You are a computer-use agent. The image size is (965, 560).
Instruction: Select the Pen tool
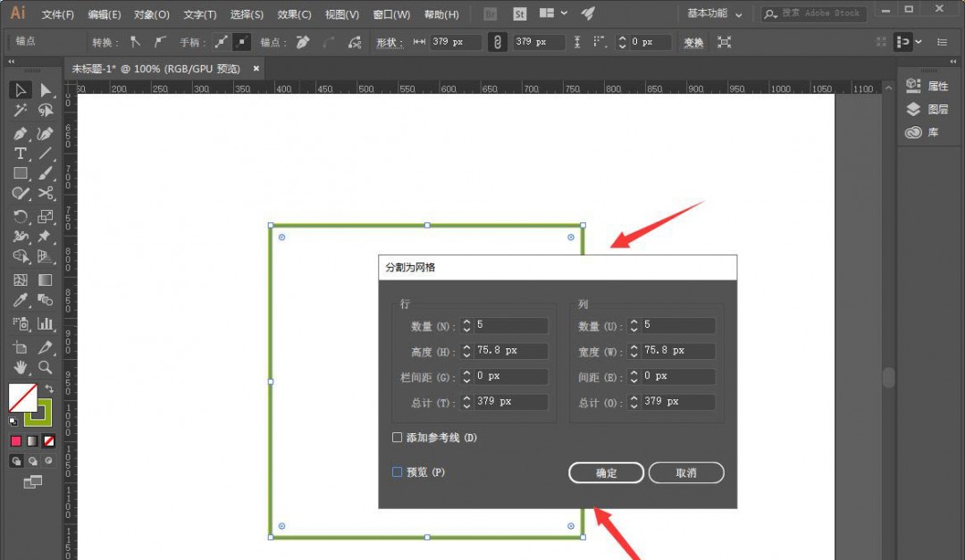pyautogui.click(x=20, y=133)
